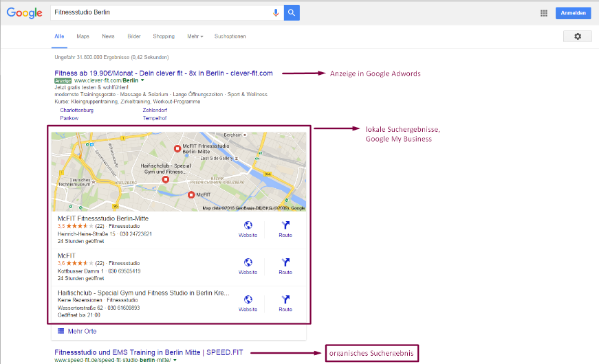This screenshot has height=364, width=599.
Task: Click www.clever-fit.com/Berlin URL text
Action: click(106, 80)
